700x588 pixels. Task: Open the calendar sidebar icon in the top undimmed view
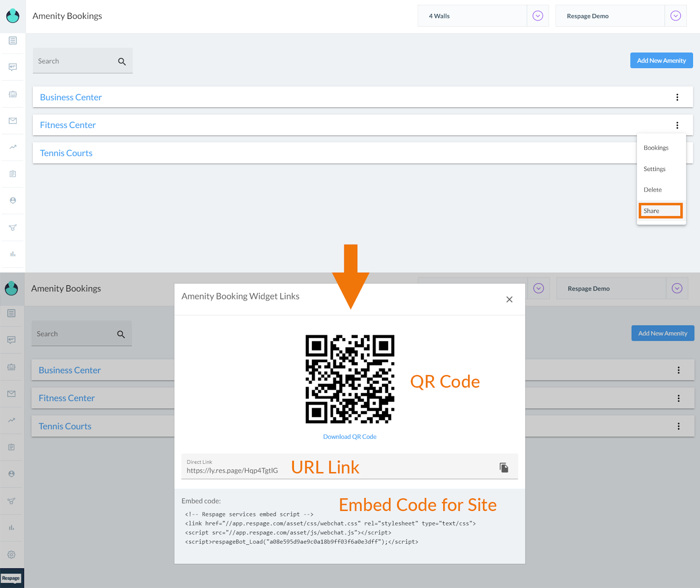(13, 94)
